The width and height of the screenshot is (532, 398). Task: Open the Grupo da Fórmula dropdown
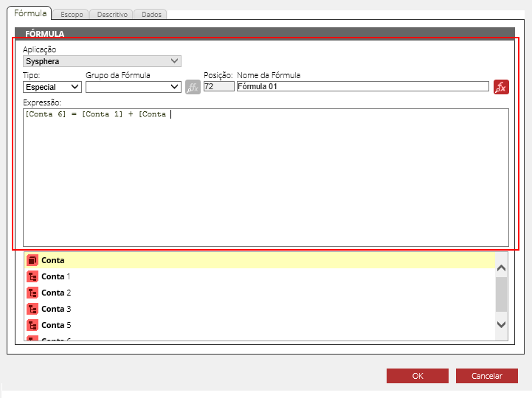[134, 87]
